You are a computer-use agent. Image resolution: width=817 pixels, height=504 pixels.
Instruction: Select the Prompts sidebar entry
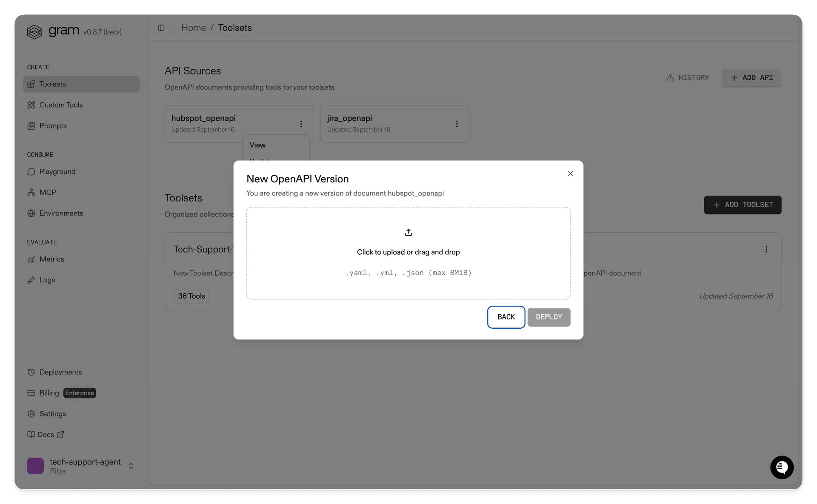52,125
